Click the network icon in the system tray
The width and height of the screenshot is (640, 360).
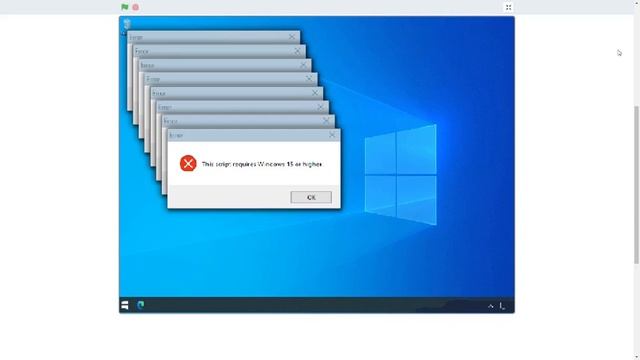click(x=502, y=306)
